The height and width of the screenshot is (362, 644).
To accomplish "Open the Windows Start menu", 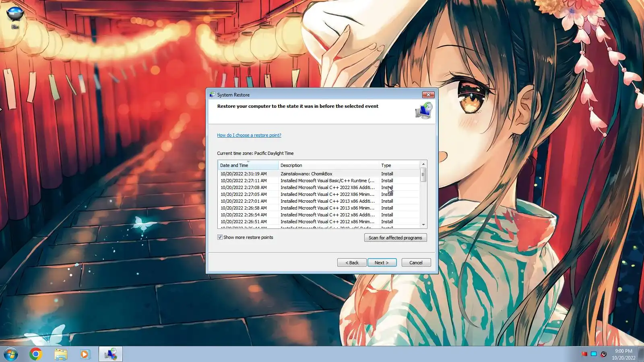I will (11, 354).
